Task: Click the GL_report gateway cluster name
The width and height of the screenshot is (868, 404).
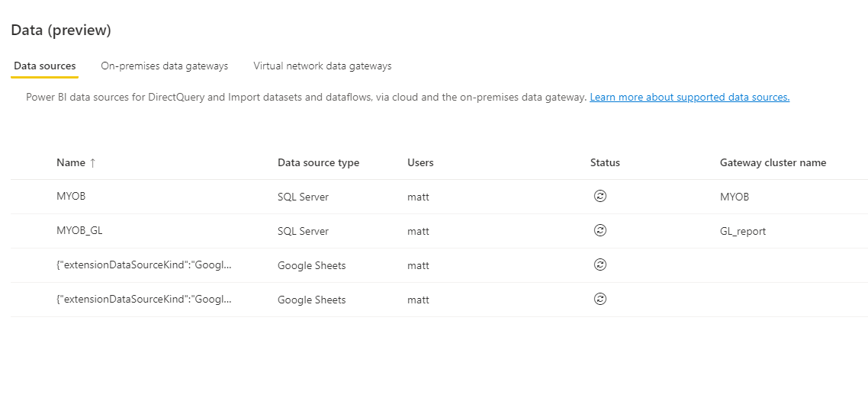Action: click(743, 231)
